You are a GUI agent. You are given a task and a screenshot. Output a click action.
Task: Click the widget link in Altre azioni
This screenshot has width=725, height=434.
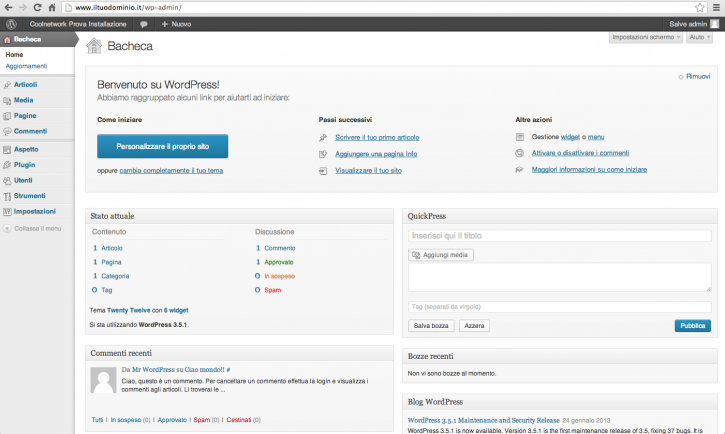[x=570, y=137]
